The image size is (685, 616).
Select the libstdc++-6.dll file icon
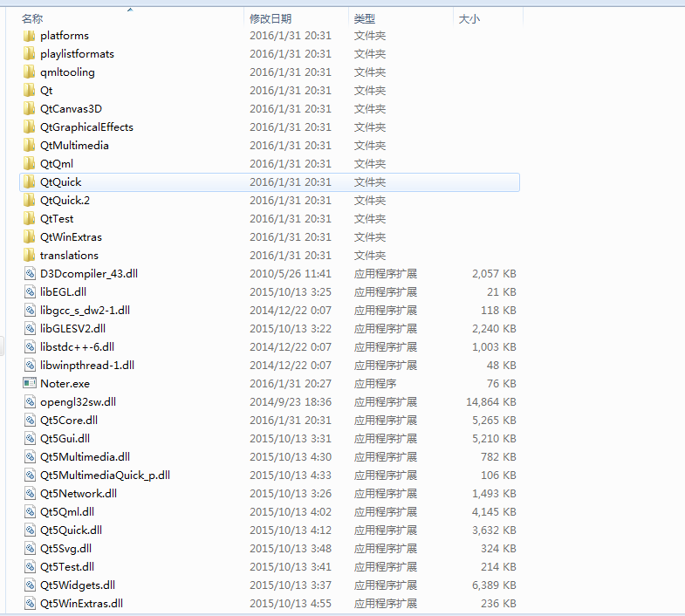click(x=30, y=347)
